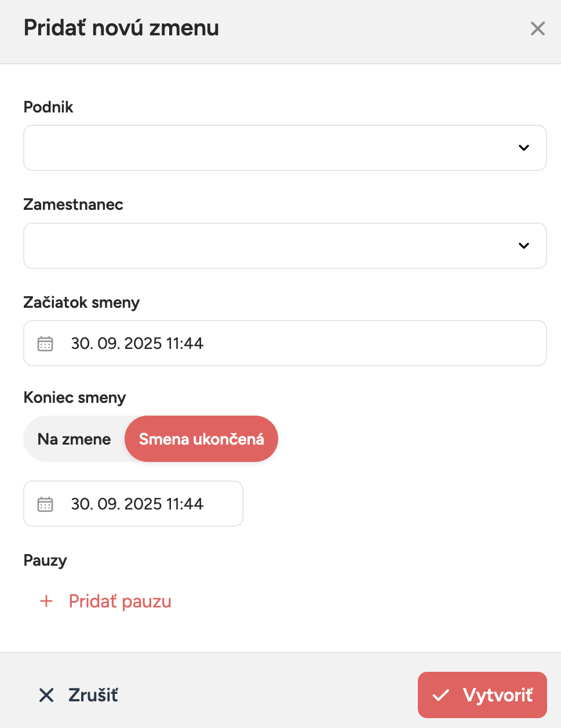Image resolution: width=561 pixels, height=728 pixels.
Task: Edit the Koniec smeny end date field
Action: [x=137, y=504]
